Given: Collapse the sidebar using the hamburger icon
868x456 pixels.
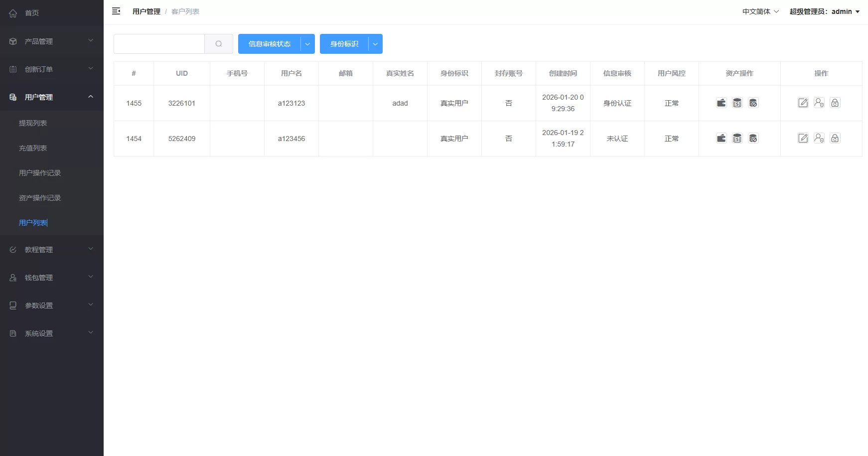Looking at the screenshot, I should coord(116,11).
